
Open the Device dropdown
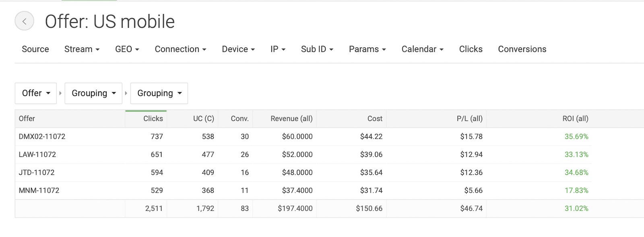pos(238,49)
